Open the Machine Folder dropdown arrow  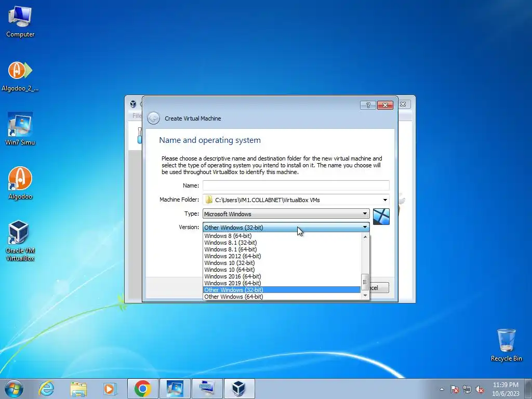click(385, 200)
